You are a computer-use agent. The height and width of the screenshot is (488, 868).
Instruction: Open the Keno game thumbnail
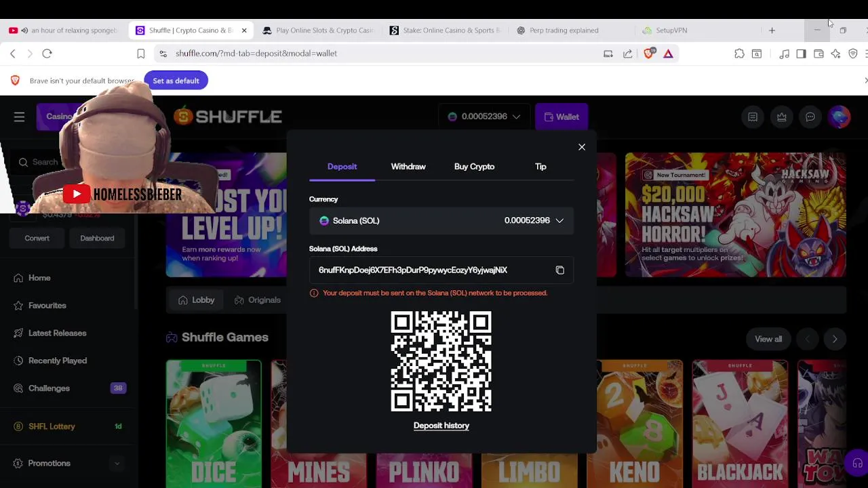[x=635, y=424]
